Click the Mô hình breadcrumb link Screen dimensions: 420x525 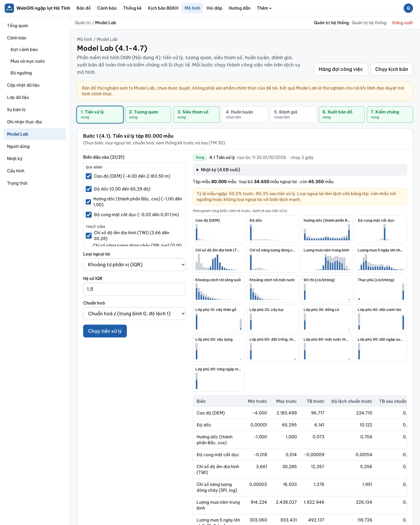(85, 39)
